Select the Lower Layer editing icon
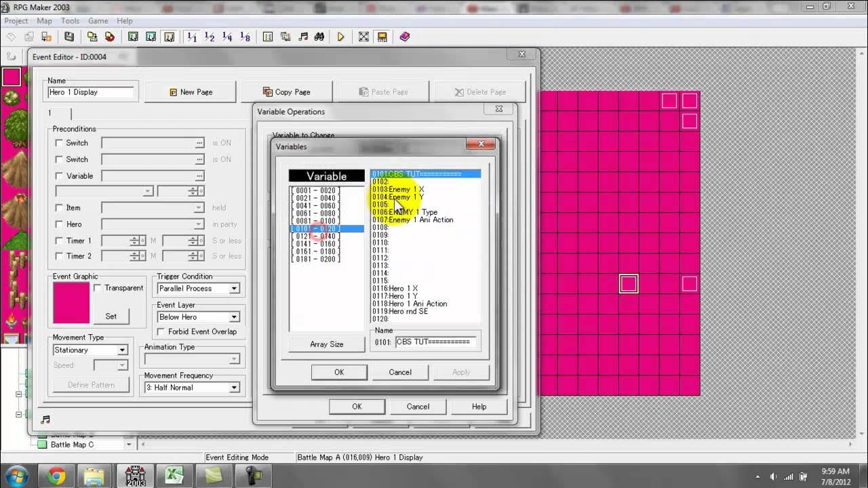The image size is (868, 488). point(133,37)
